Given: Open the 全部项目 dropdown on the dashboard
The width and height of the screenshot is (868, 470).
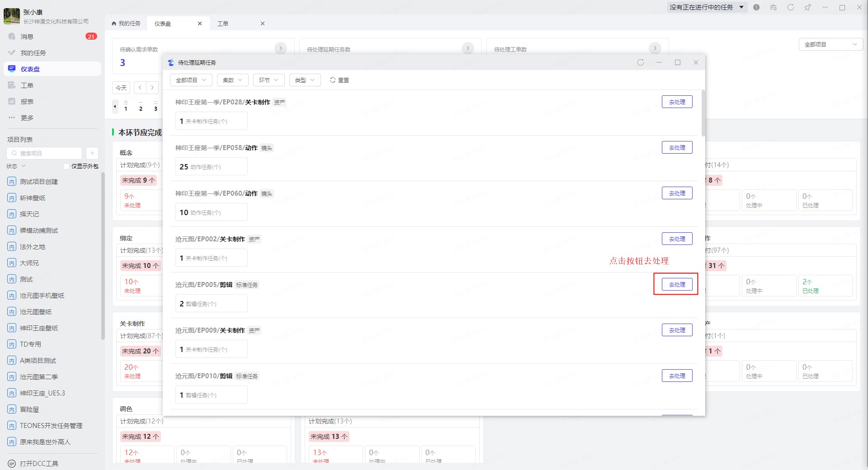Looking at the screenshot, I should (x=831, y=44).
